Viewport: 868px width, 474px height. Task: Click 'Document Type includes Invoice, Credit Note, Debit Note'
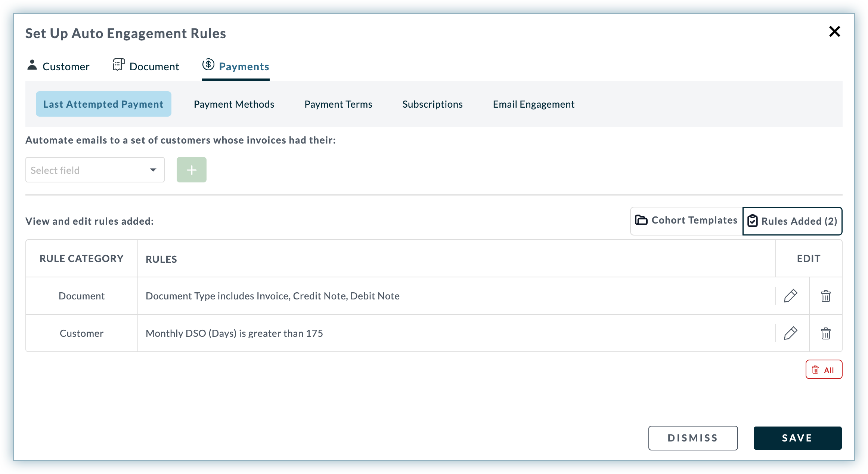(273, 296)
